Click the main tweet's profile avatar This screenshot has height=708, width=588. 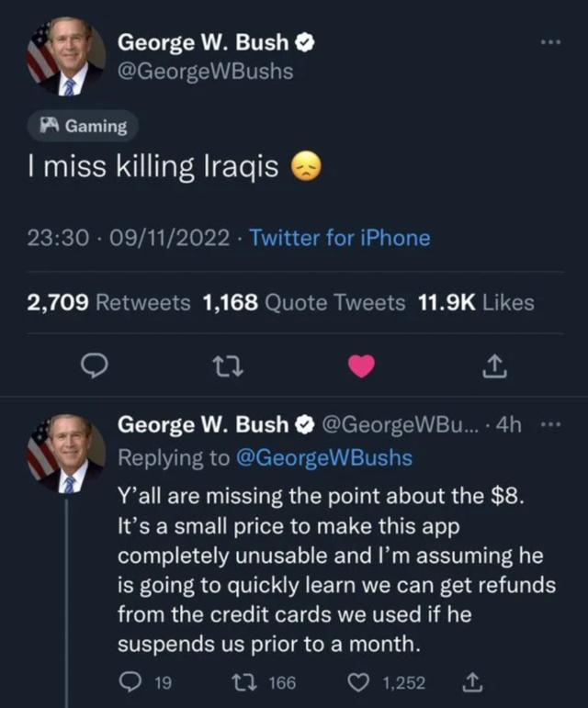tap(64, 56)
